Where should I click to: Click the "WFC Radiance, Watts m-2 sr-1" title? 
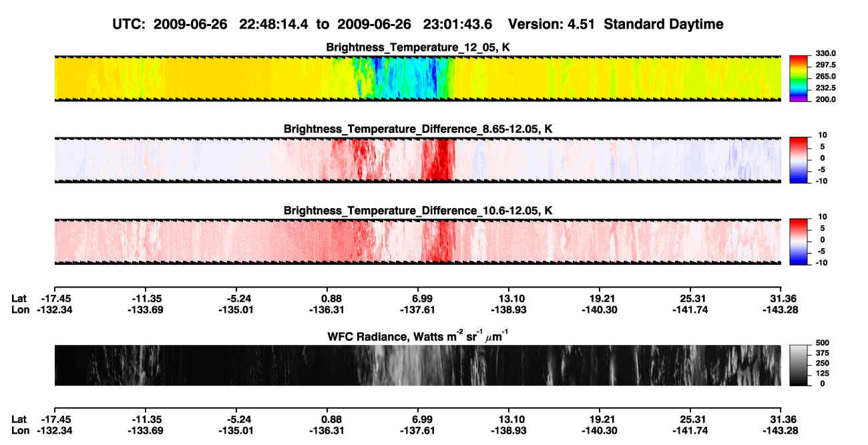[418, 336]
